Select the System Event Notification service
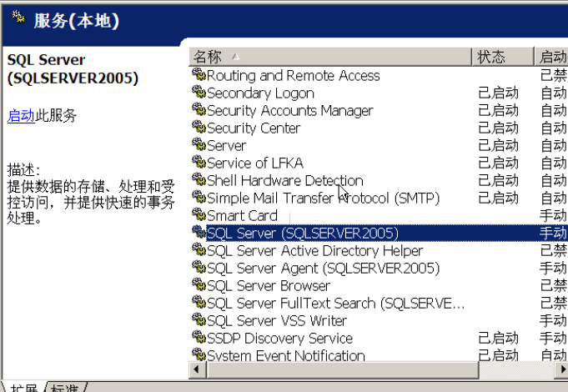Viewport: 568px width, 392px height. click(x=286, y=355)
